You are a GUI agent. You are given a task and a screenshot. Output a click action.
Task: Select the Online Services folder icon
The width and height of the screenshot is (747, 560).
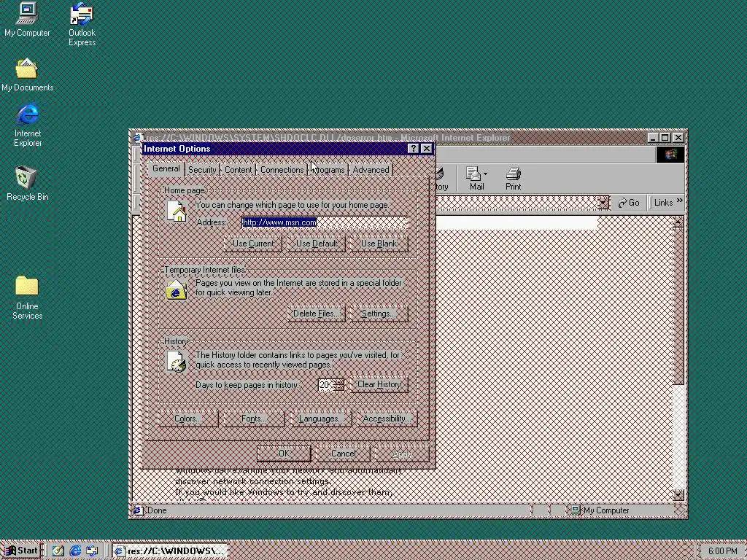click(27, 297)
